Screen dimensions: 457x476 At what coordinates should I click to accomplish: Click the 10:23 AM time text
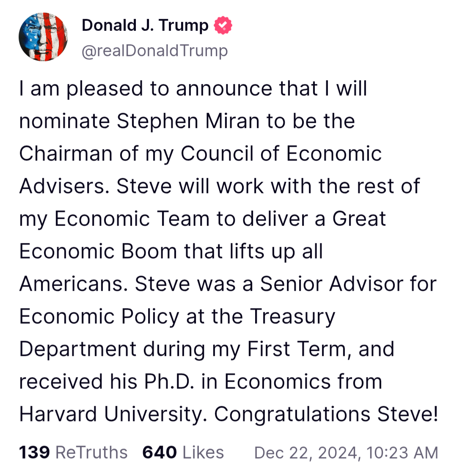tap(402, 453)
